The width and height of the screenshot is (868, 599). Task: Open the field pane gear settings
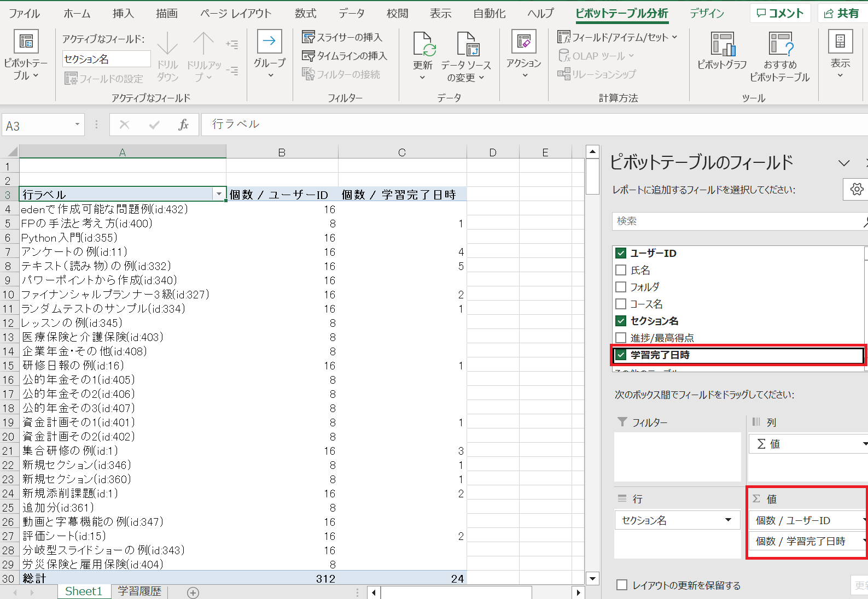(857, 189)
